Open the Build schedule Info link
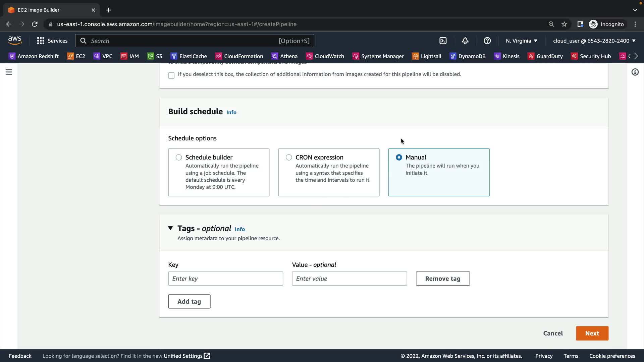Screen dimensions: 644x362 (231, 113)
